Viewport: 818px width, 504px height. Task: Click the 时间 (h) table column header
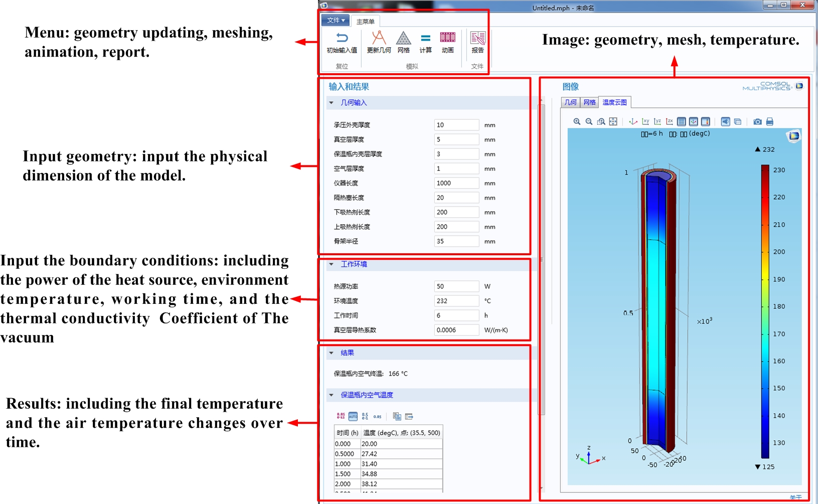[x=348, y=432]
